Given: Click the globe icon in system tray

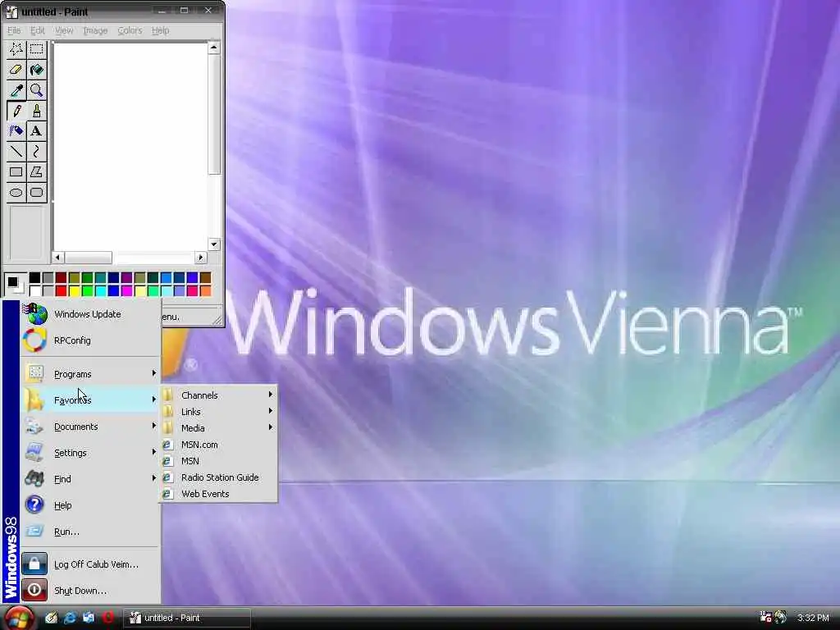Looking at the screenshot, I should click(781, 618).
